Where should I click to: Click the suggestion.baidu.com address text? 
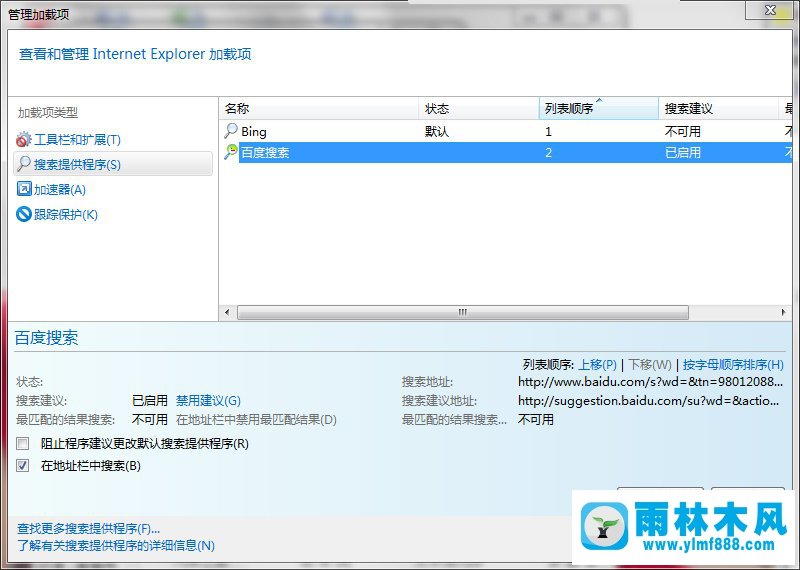[648, 401]
